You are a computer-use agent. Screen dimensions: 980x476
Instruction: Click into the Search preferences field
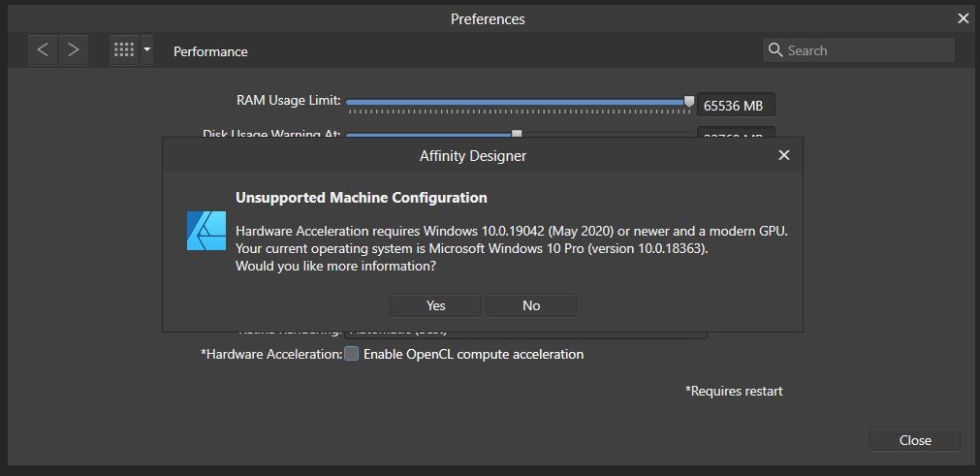[858, 50]
